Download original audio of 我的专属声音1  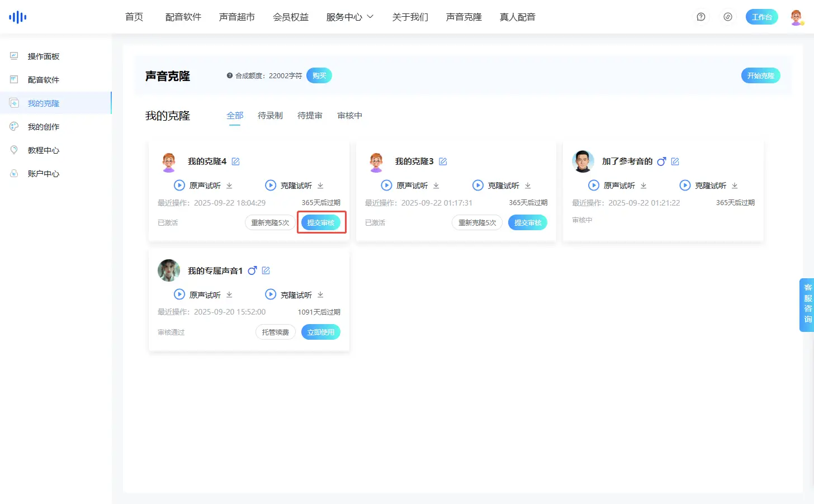(229, 294)
